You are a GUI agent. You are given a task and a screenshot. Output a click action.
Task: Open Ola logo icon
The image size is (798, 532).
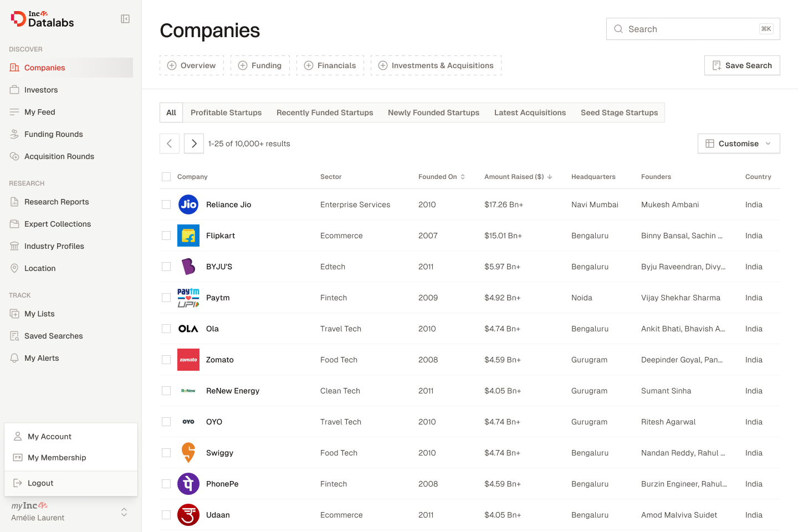188,329
